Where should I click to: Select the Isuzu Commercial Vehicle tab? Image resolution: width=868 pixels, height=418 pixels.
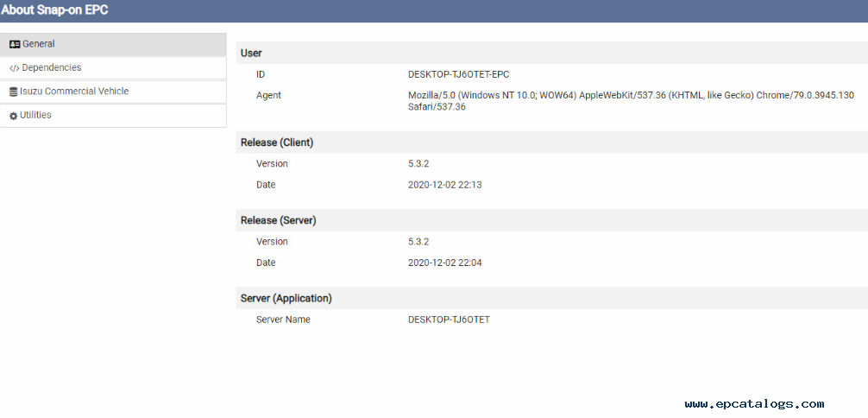click(x=113, y=92)
